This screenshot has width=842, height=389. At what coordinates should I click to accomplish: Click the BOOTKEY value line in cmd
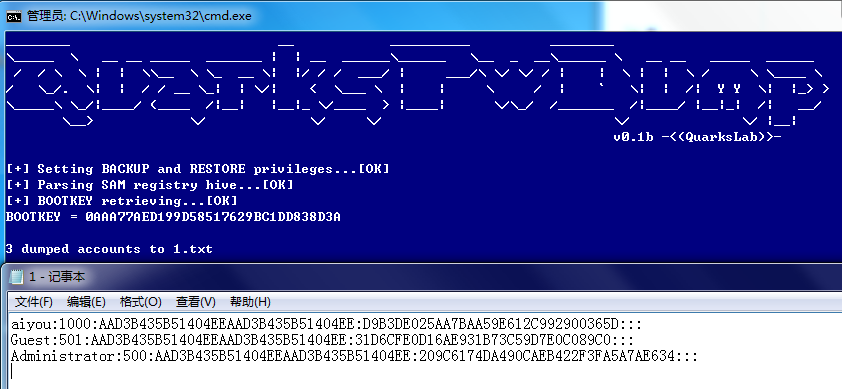pyautogui.click(x=173, y=217)
